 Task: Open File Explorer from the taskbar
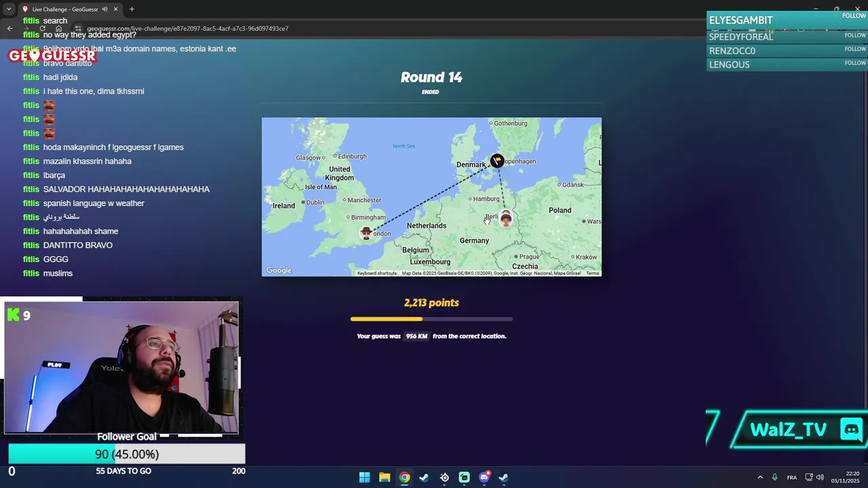pos(384,477)
